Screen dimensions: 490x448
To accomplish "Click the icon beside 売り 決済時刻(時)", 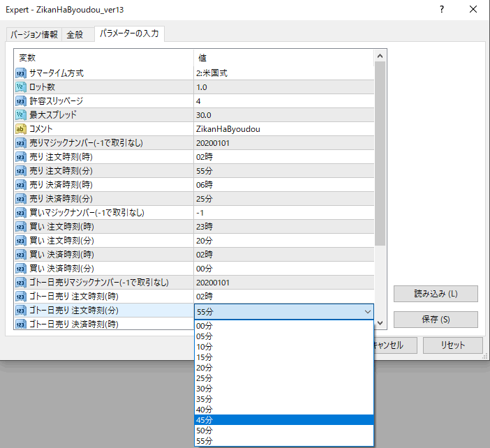I will [x=21, y=185].
